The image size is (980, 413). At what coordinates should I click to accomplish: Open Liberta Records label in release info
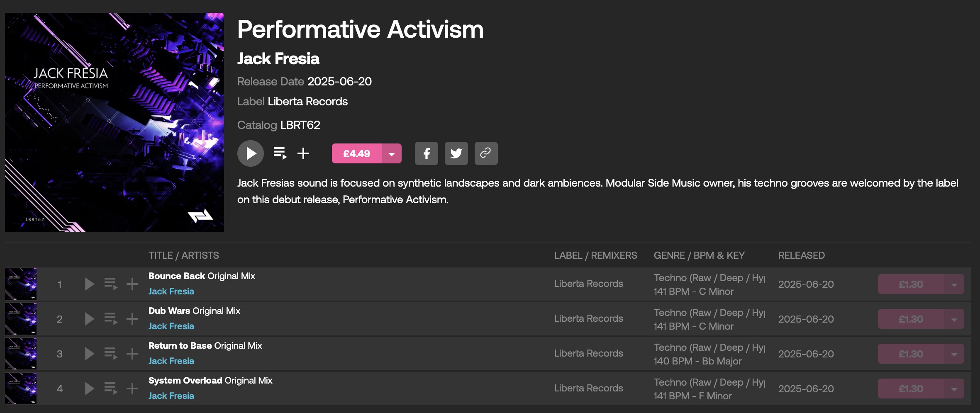pos(307,102)
